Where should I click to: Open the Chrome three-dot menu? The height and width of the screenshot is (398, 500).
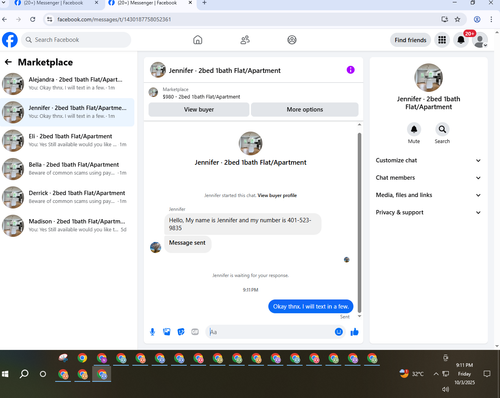point(491,19)
